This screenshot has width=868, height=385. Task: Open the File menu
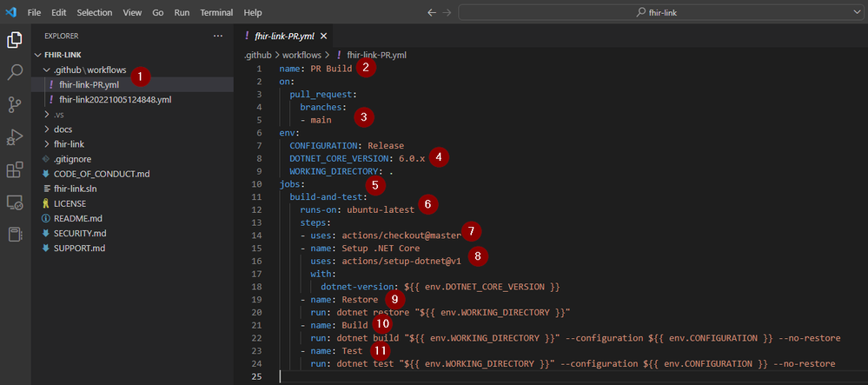(x=34, y=12)
